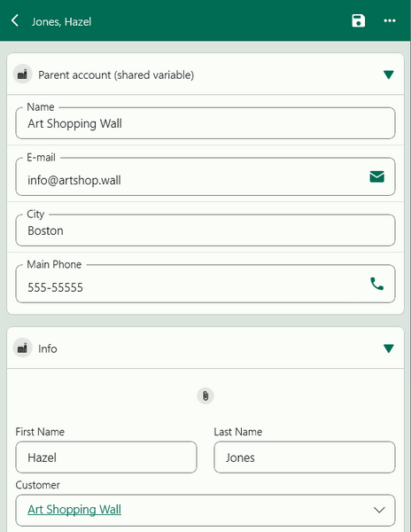411x532 pixels.
Task: Open the more options menu
Action: [390, 20]
